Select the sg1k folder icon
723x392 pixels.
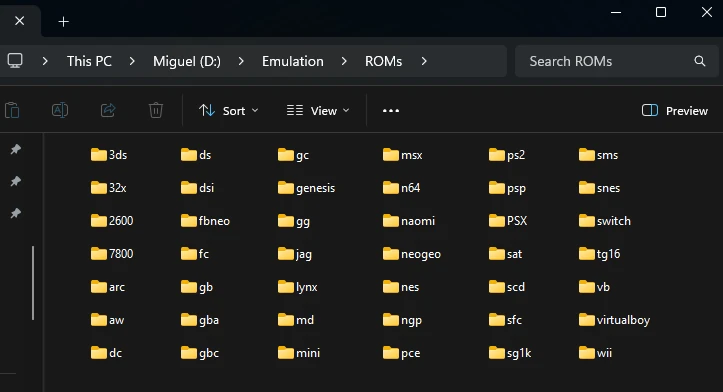tap(497, 353)
